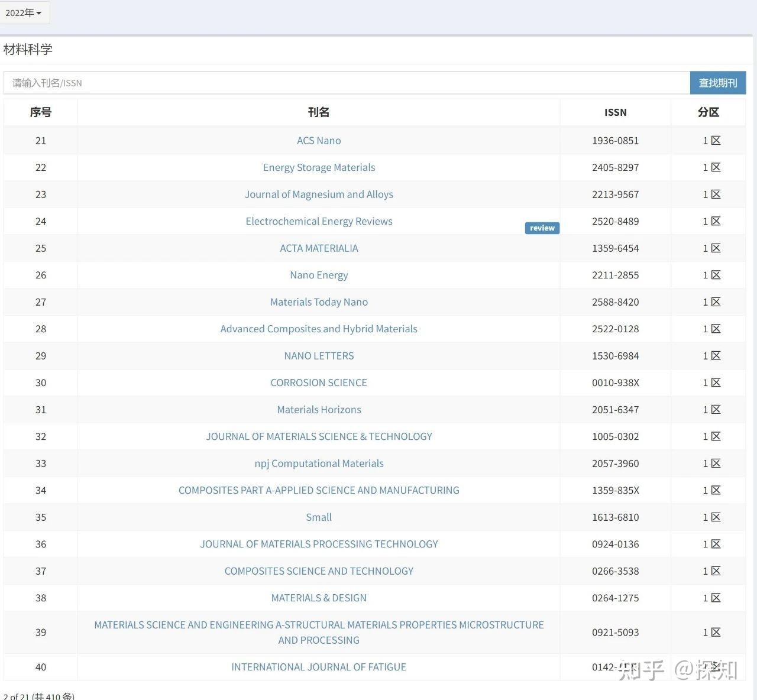Open Energy Storage Materials journal link
This screenshot has width=757, height=700.
(x=319, y=167)
